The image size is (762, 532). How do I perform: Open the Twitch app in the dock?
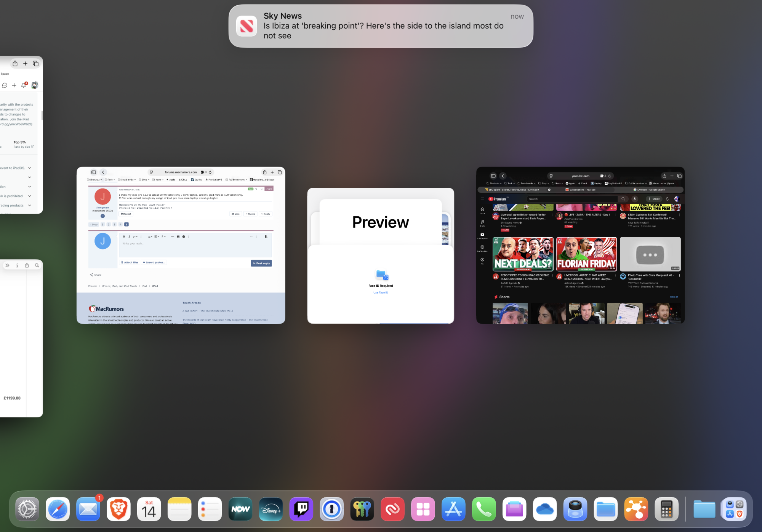301,509
